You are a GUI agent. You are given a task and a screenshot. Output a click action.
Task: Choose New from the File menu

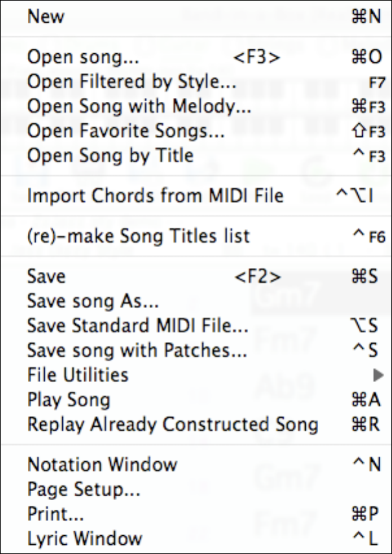click(x=47, y=18)
